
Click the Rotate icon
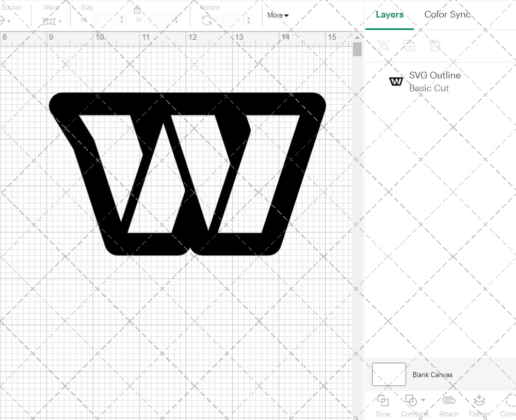(207, 21)
